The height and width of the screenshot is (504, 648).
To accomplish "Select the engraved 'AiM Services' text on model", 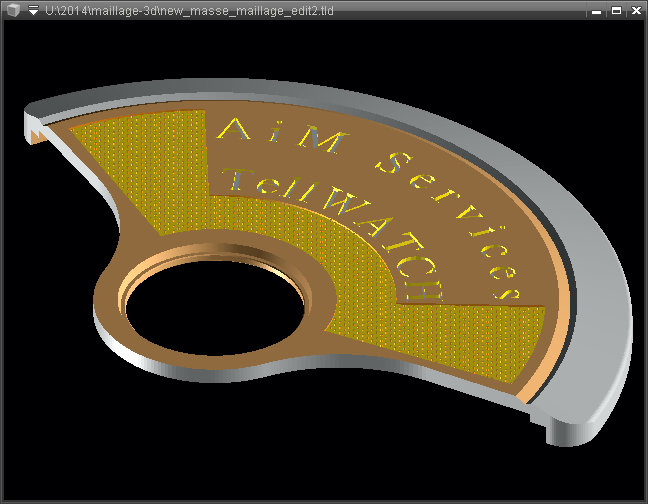I will [x=368, y=207].
